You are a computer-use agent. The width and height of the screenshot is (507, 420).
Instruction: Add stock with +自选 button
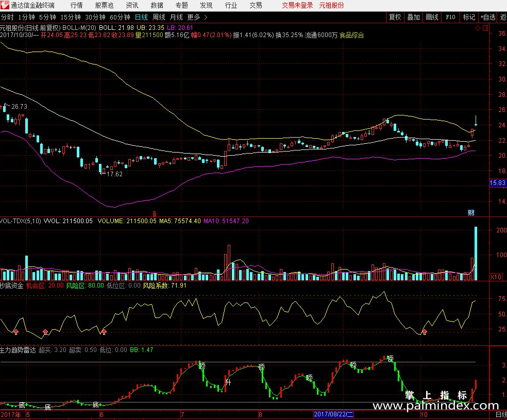(x=488, y=17)
